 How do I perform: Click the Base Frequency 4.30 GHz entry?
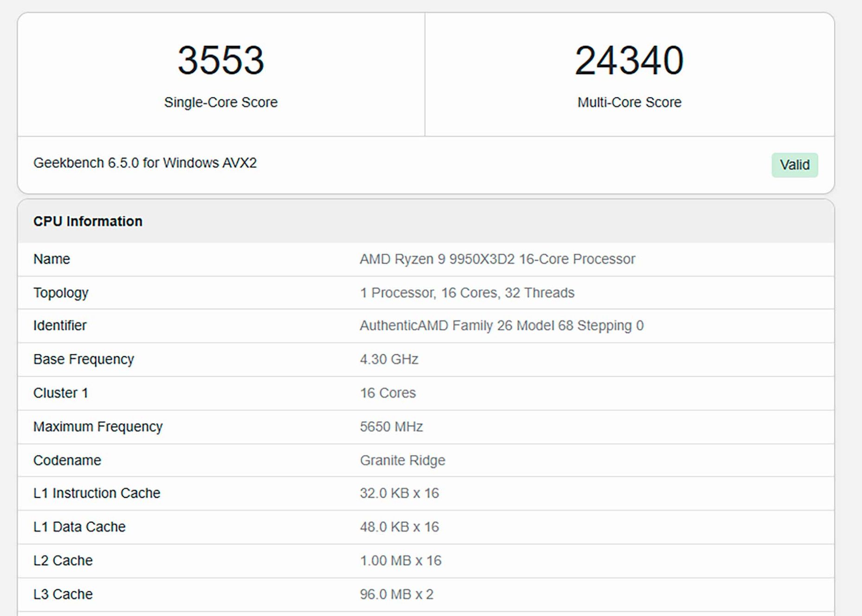click(x=389, y=359)
